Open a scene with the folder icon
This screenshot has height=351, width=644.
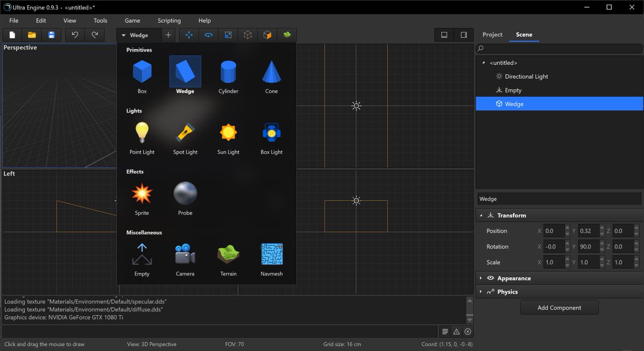[x=32, y=35]
